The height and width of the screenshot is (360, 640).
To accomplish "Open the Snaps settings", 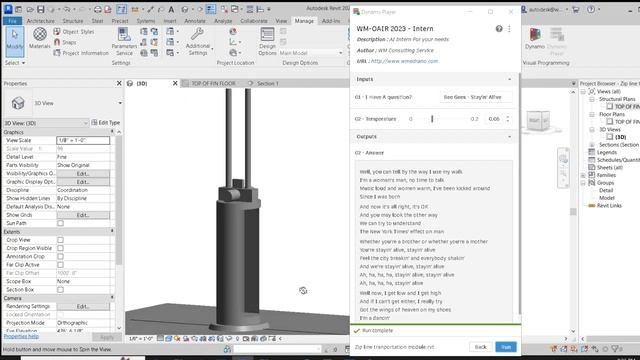I will tap(65, 42).
